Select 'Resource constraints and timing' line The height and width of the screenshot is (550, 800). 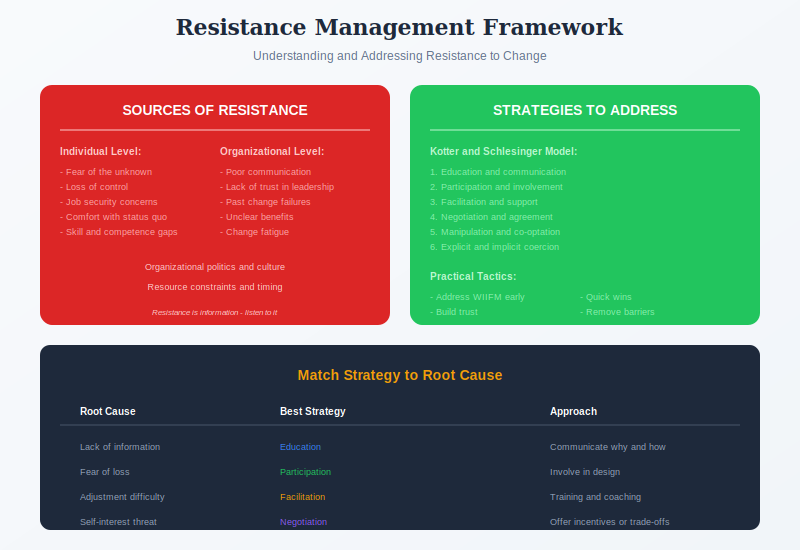[x=215, y=287]
